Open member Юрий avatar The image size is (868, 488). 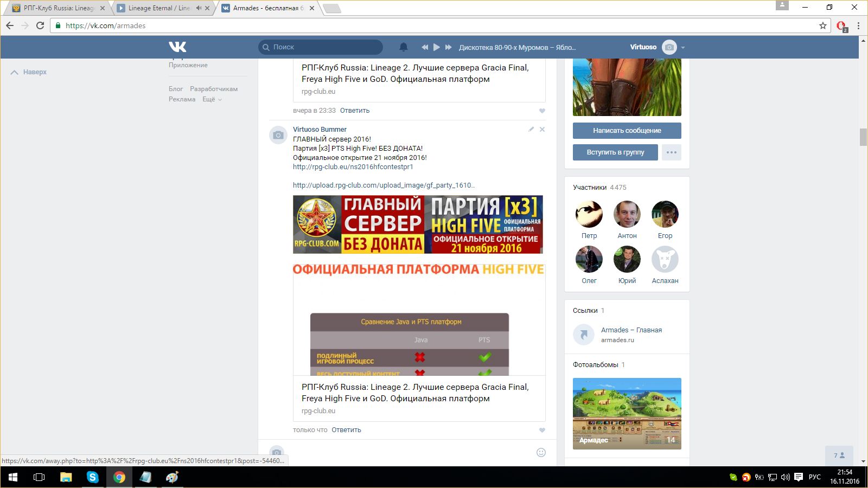pos(627,259)
